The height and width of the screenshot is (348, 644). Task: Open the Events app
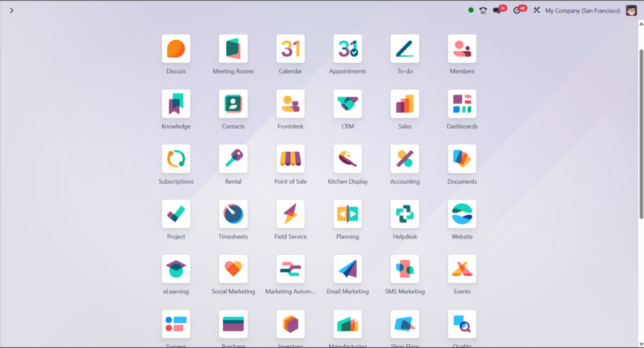pyautogui.click(x=462, y=269)
